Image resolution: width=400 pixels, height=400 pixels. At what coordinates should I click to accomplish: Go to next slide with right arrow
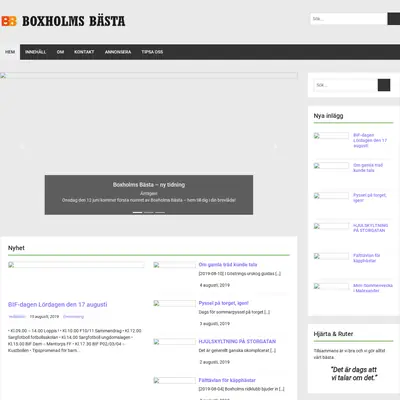pyautogui.click(x=275, y=146)
